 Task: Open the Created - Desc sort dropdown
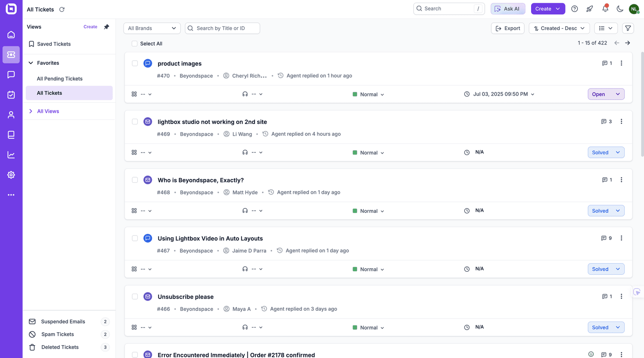tap(559, 28)
